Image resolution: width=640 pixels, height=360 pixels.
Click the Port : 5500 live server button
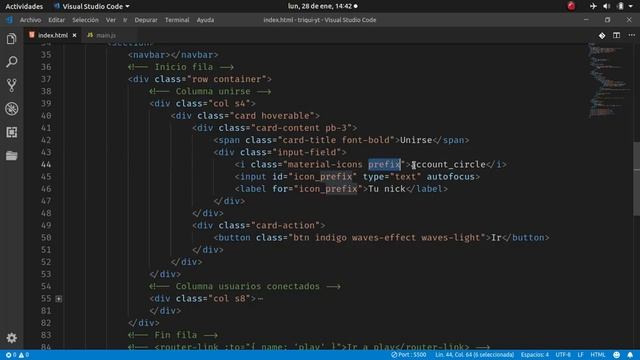tap(409, 355)
